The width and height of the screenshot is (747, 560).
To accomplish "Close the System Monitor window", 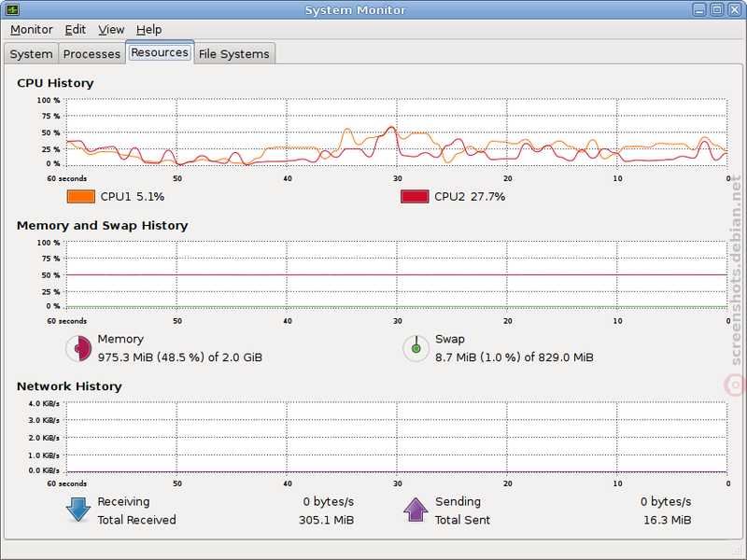I will (x=735, y=9).
